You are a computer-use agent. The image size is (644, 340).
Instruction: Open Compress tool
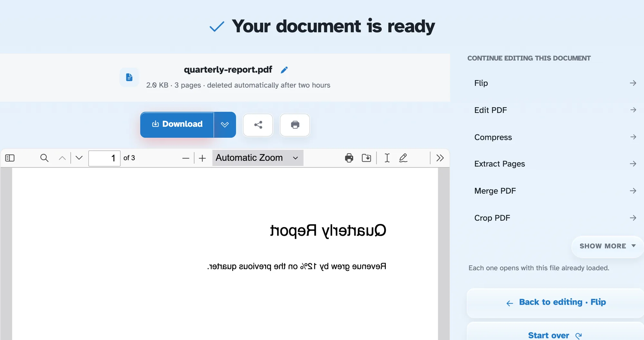(555, 137)
